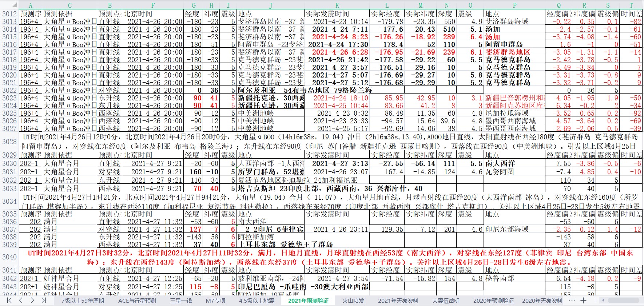Click cell 印尼巴厘岛 -爪哇南 in row 3043
Image resolution: width=644 pixels, height=306 pixels.
pyautogui.click(x=271, y=287)
